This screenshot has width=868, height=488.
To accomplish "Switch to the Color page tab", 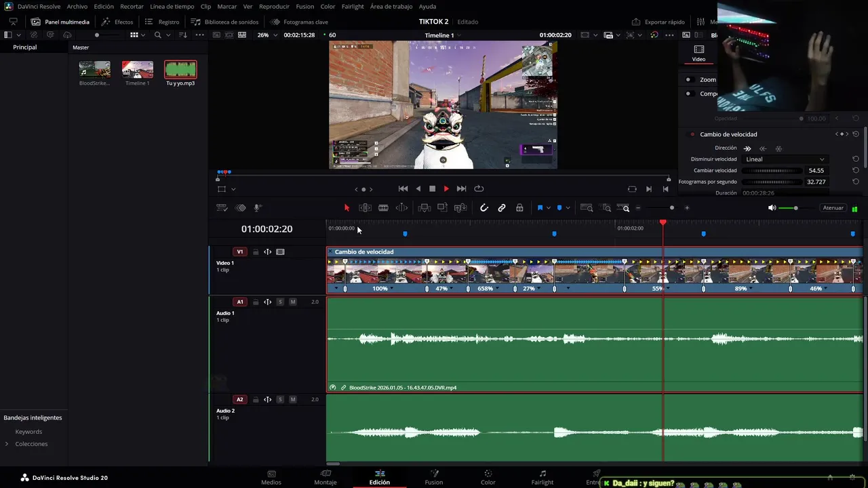I will tap(488, 477).
